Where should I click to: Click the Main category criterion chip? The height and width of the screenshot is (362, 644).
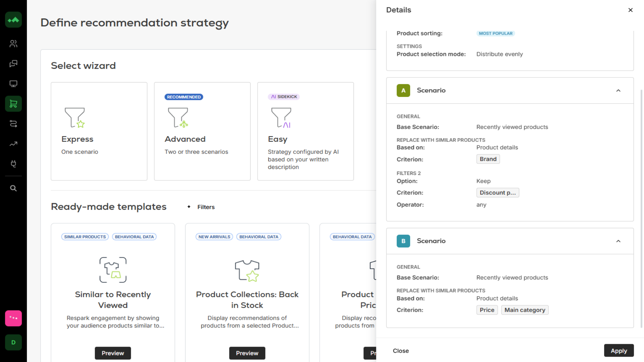coord(525,310)
